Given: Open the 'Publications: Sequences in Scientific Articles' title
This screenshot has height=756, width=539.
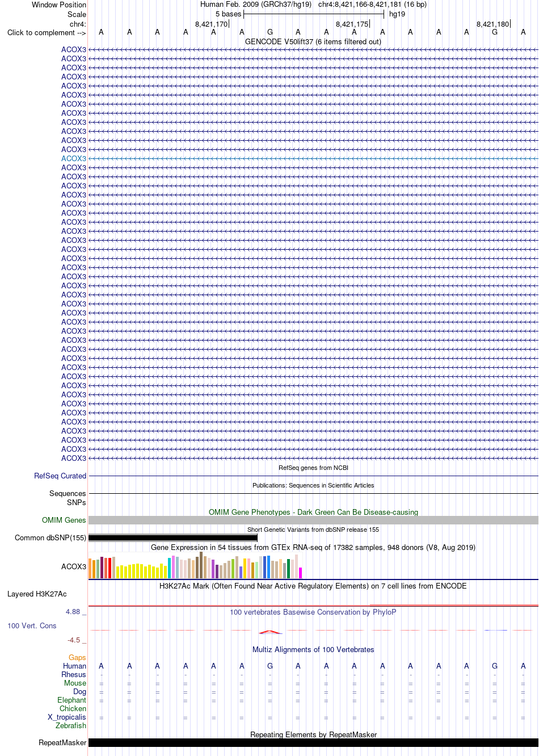Looking at the screenshot, I should click(313, 485).
